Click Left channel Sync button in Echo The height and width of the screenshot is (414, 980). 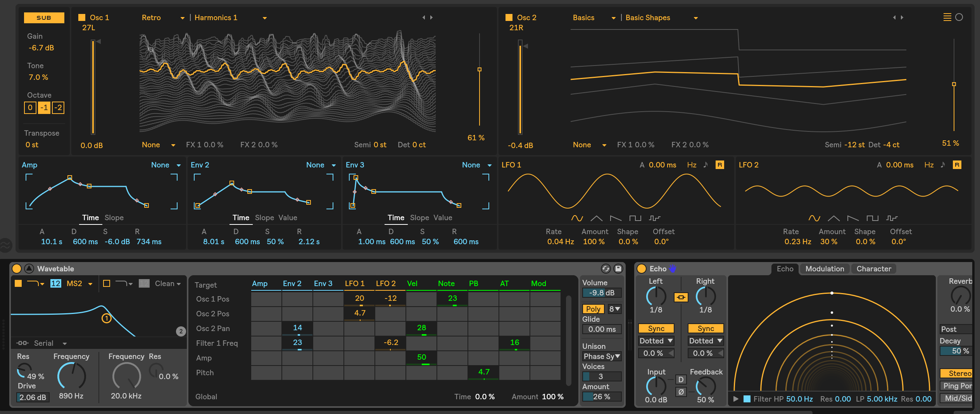656,328
